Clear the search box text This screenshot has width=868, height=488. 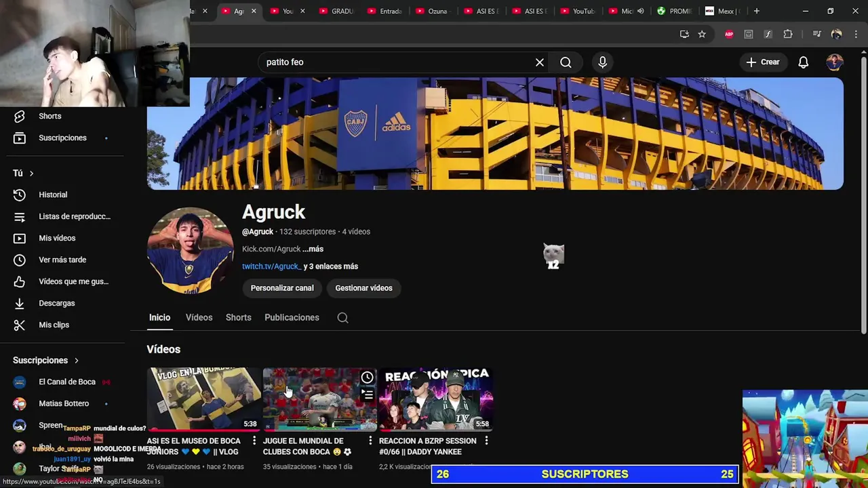pyautogui.click(x=540, y=62)
